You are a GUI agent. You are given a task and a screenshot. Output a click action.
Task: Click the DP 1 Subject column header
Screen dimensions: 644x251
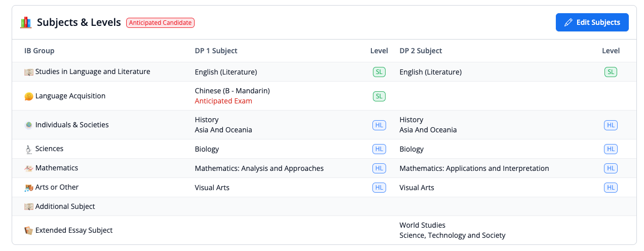(216, 51)
